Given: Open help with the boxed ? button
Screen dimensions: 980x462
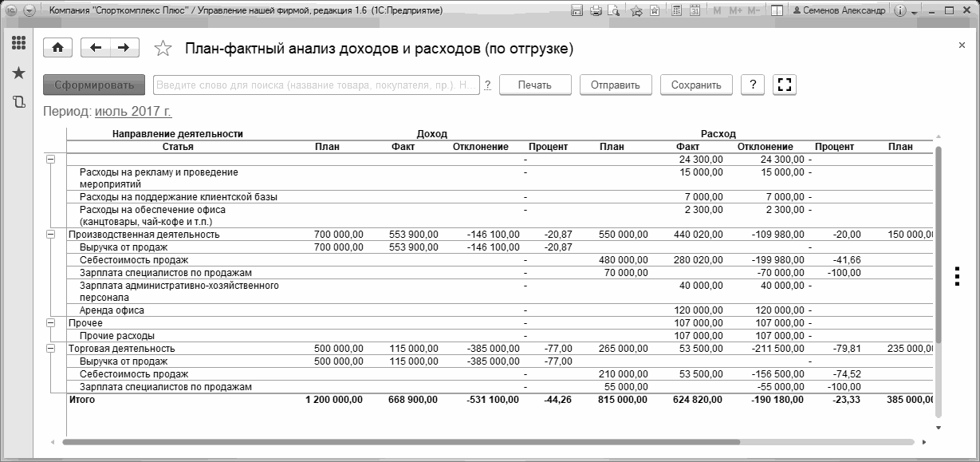Looking at the screenshot, I should coord(753,85).
